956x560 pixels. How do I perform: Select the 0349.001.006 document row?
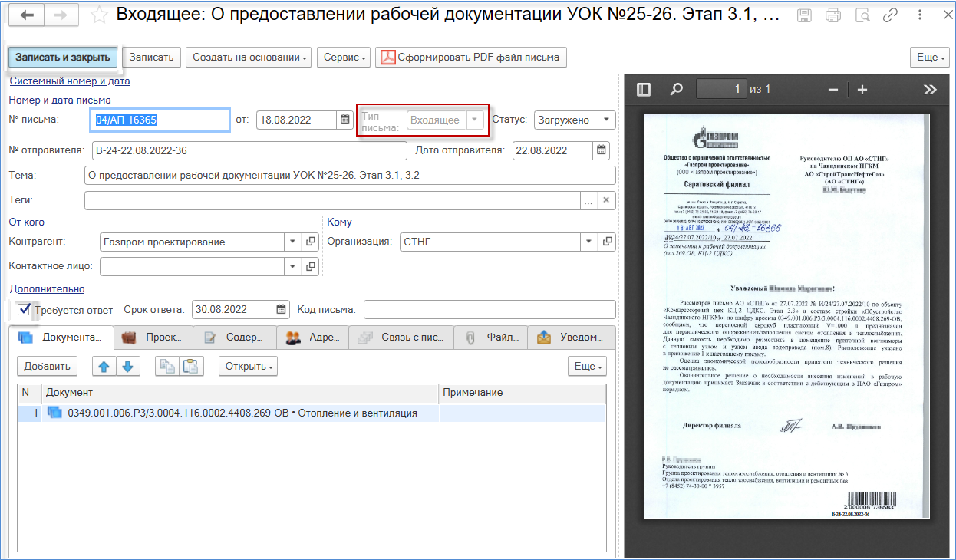point(312,413)
